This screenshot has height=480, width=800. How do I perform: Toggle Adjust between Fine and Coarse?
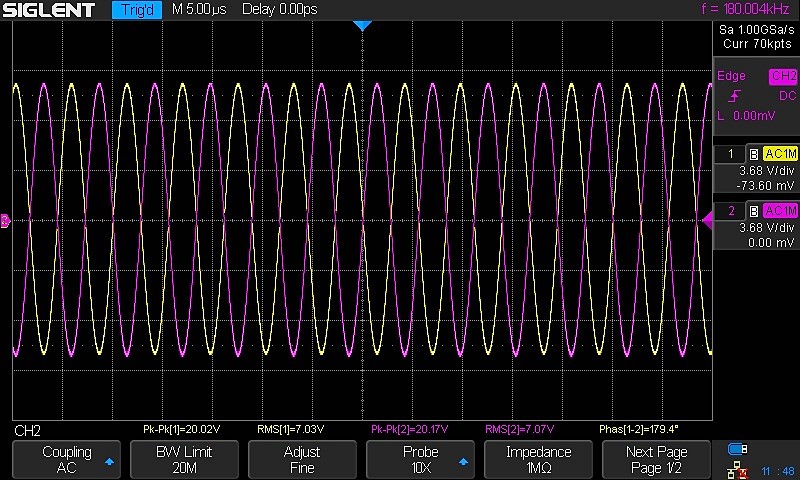[x=301, y=460]
